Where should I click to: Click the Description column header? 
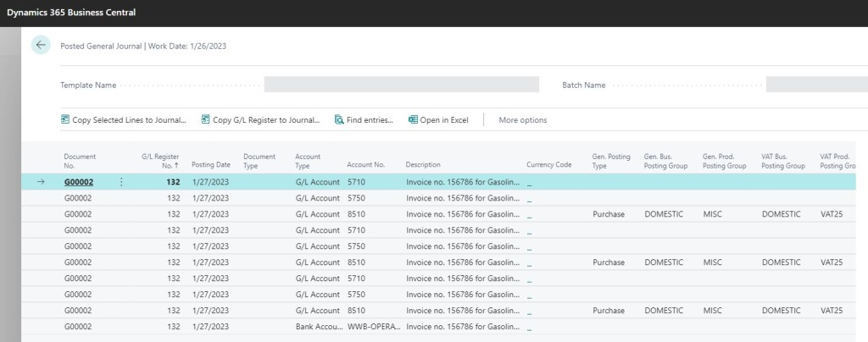pyautogui.click(x=423, y=165)
